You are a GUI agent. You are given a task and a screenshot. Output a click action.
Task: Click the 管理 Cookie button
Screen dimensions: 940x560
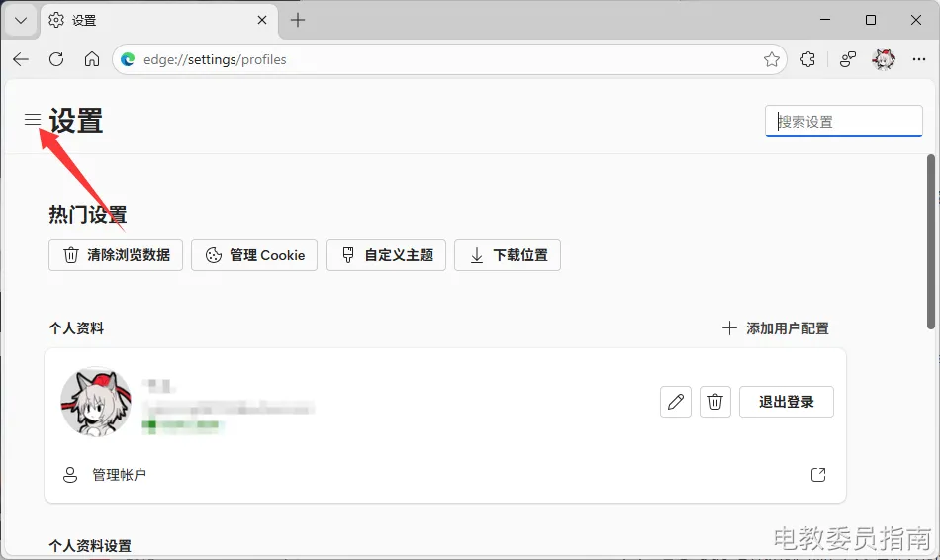click(254, 255)
